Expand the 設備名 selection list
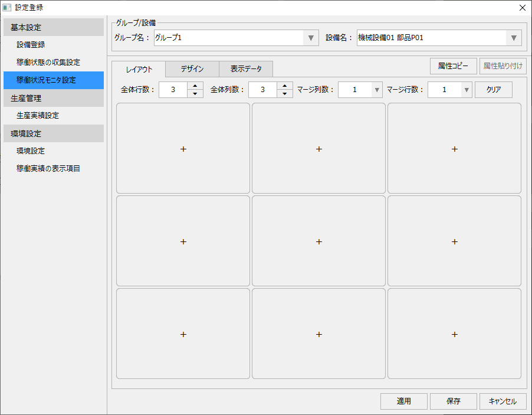This screenshot has height=415, width=532. click(x=514, y=37)
